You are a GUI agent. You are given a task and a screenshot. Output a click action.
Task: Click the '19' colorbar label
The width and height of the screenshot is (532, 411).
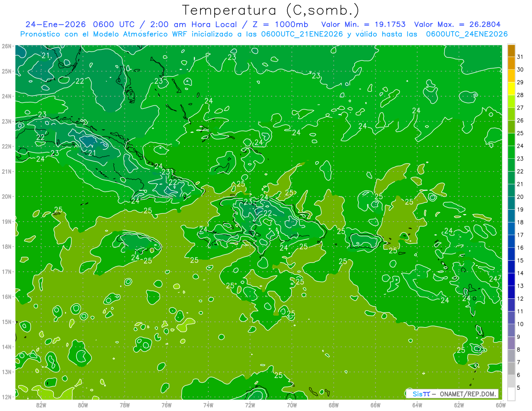click(x=520, y=210)
